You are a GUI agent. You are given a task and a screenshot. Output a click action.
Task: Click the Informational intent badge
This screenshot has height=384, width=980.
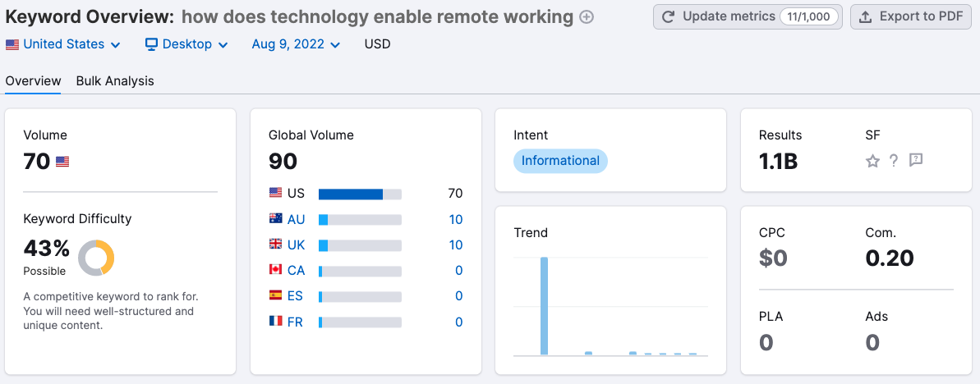(x=560, y=161)
